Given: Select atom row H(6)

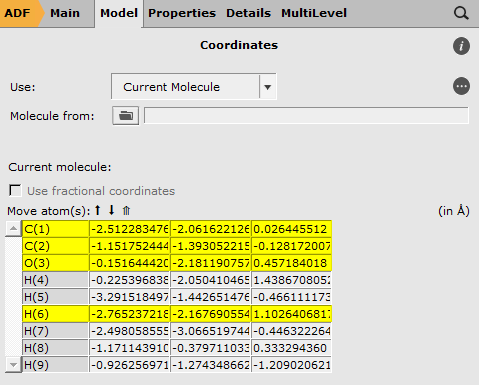Looking at the screenshot, I should click(55, 314).
